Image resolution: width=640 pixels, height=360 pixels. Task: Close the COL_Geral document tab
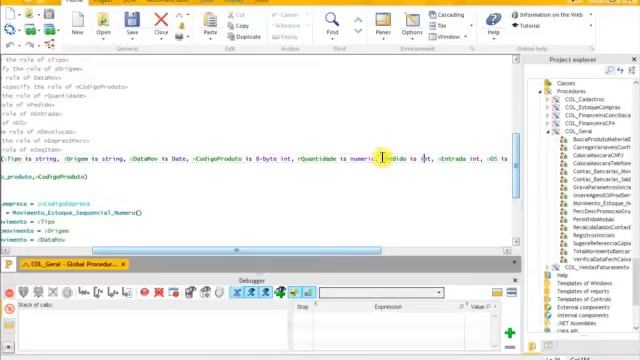[x=123, y=264]
